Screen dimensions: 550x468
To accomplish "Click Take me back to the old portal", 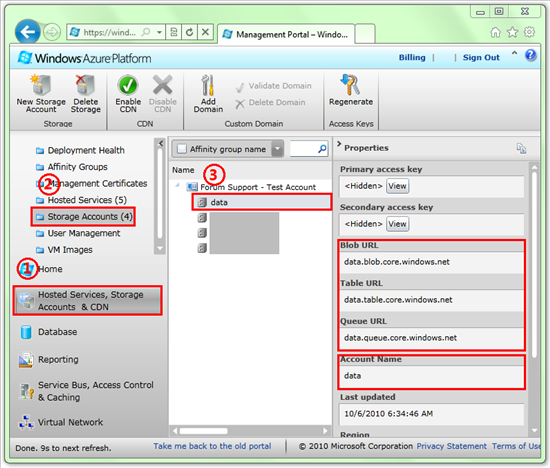I will coord(212,446).
